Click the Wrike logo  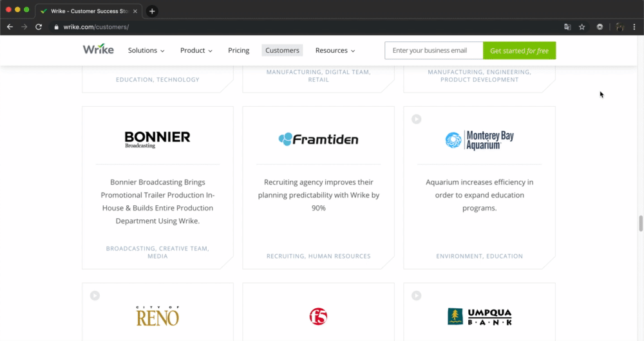click(98, 50)
